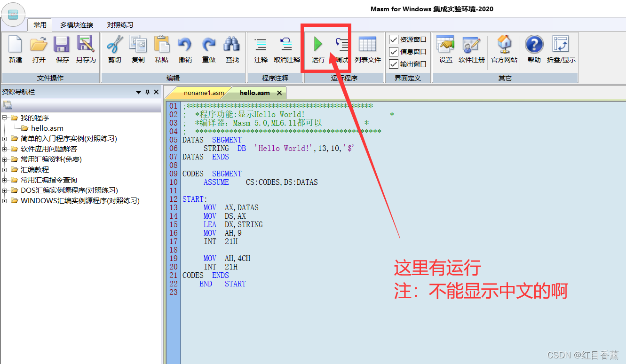The width and height of the screenshot is (626, 364).
Task: Collapse the 我的程序 tree node
Action: 5,118
